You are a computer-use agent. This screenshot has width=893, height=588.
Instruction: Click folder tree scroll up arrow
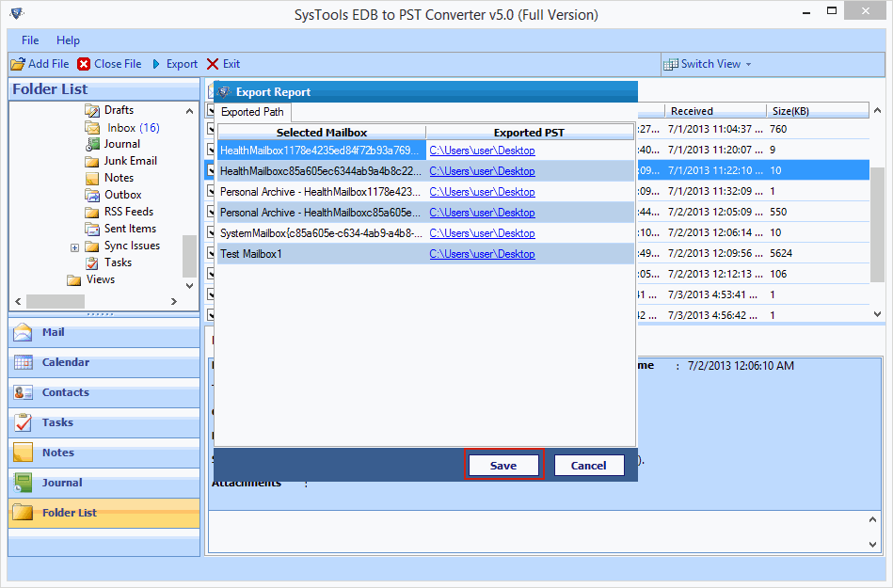tap(190, 111)
